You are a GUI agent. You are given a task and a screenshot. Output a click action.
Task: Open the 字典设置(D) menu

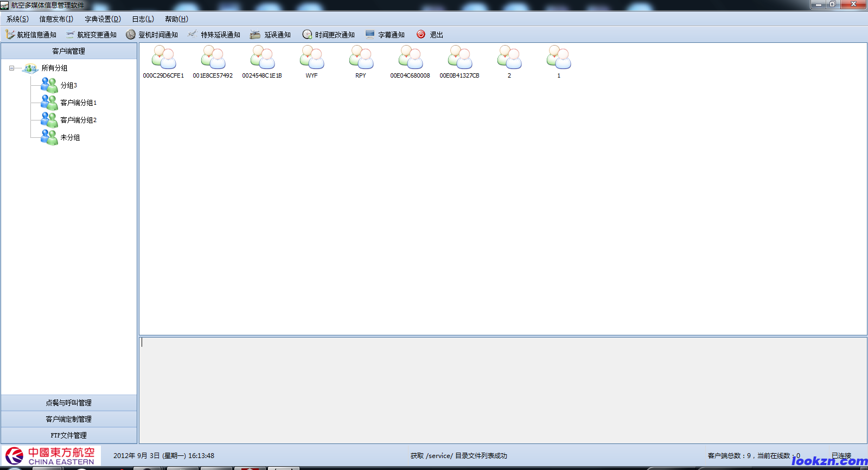[x=103, y=19]
